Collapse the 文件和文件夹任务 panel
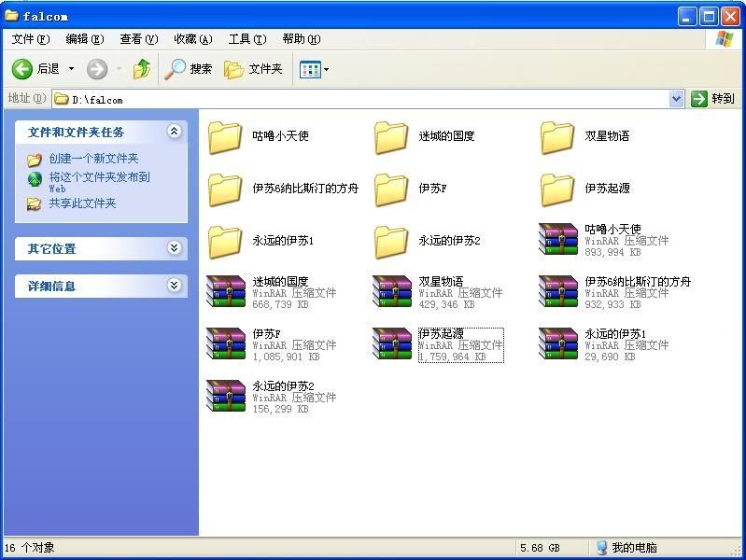Image resolution: width=746 pixels, height=560 pixels. pos(174,132)
